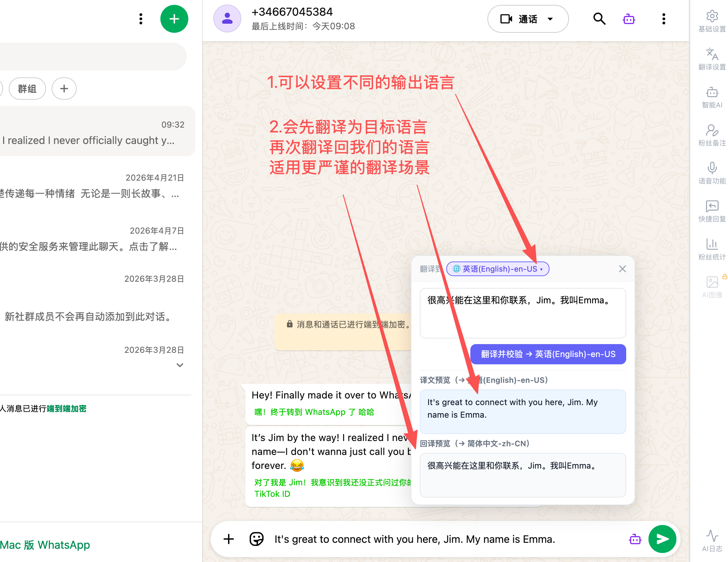
Task: Click the It's Jim by the way message
Action: (x=328, y=466)
